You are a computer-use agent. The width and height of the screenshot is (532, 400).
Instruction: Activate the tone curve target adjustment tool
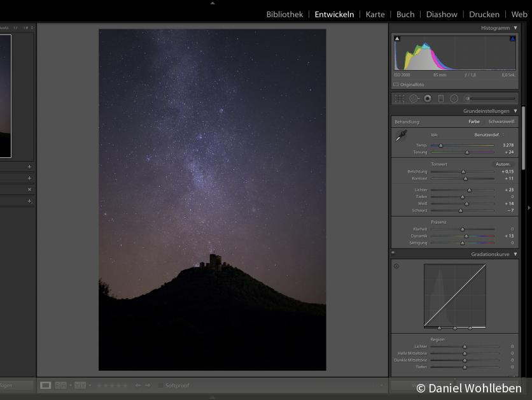click(x=396, y=266)
